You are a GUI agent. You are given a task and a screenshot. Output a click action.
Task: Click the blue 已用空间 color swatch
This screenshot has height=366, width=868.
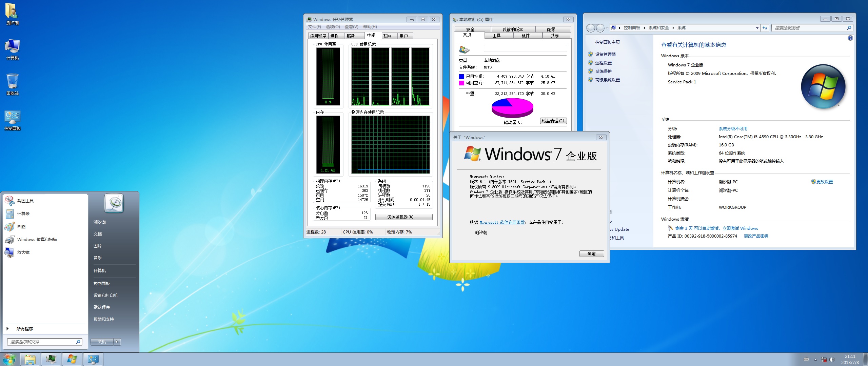(461, 77)
